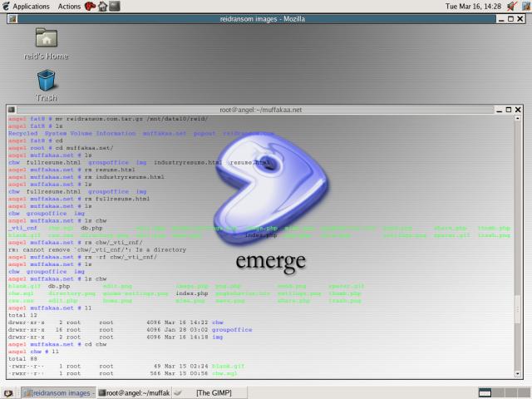Open the Trash desktop icon
Screen dimensions: 532x399
tap(47, 81)
